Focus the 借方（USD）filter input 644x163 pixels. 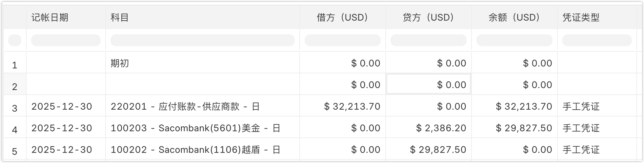pos(343,40)
